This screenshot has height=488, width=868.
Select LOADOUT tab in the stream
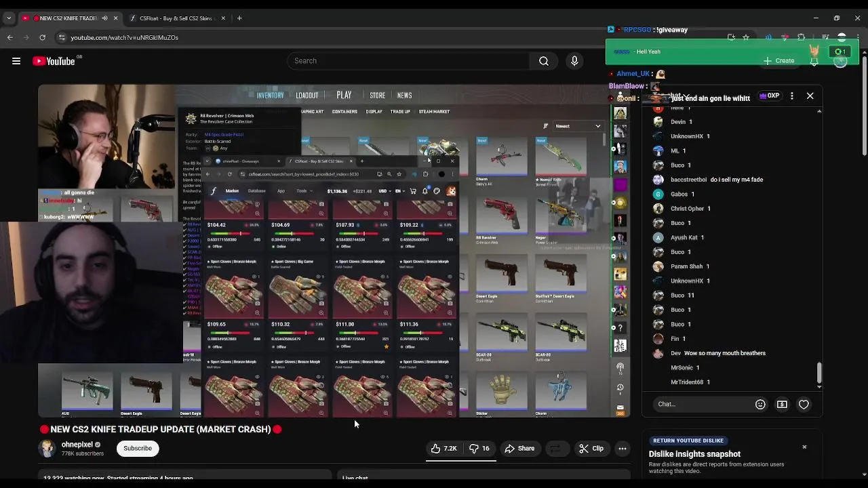(x=307, y=96)
